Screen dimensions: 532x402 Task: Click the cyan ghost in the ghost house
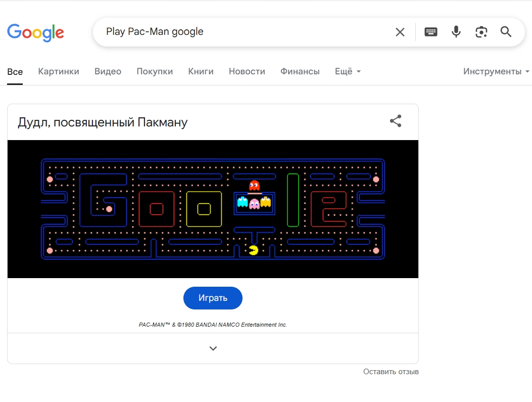point(243,202)
